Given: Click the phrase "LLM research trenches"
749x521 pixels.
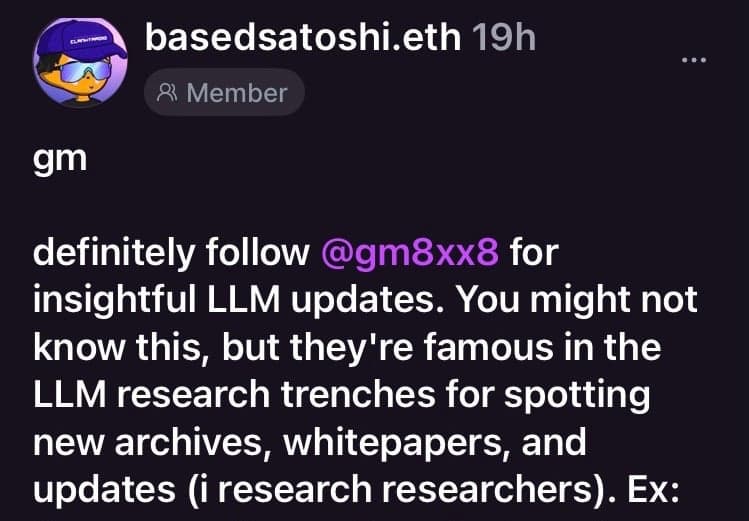Looking at the screenshot, I should [235, 393].
